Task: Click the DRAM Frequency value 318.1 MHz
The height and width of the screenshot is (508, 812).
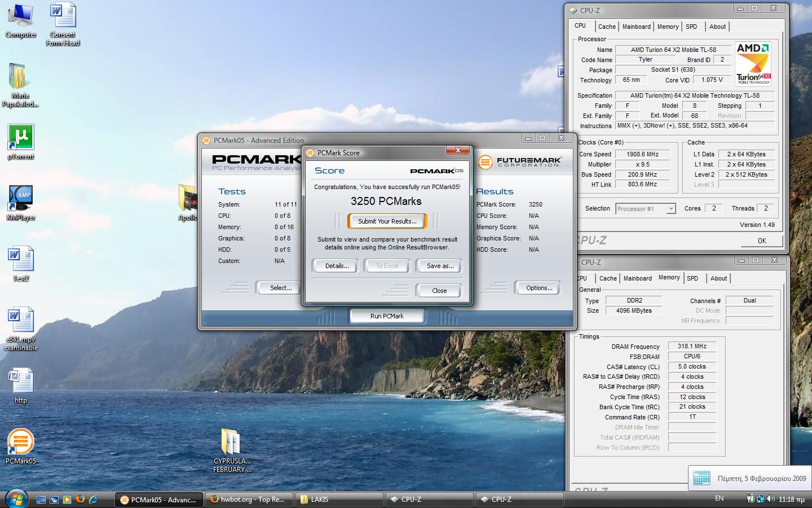Action: coord(692,346)
